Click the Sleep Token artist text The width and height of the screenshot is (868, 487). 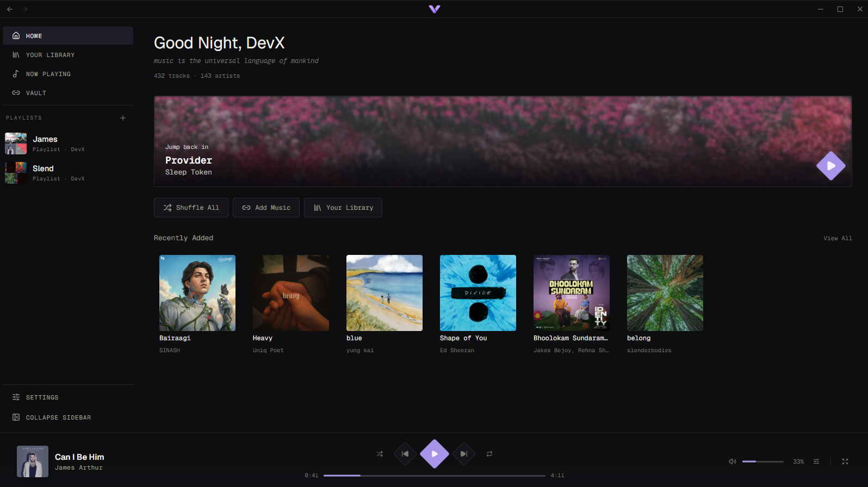pos(189,172)
